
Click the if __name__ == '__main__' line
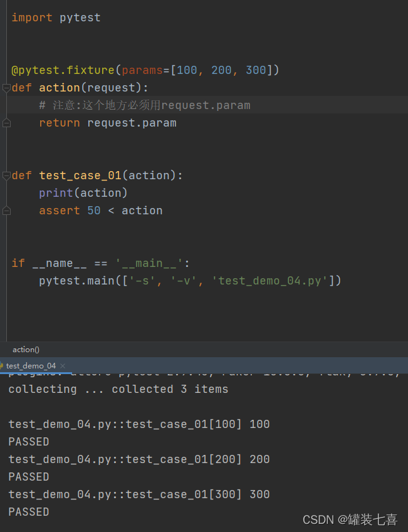coord(100,263)
